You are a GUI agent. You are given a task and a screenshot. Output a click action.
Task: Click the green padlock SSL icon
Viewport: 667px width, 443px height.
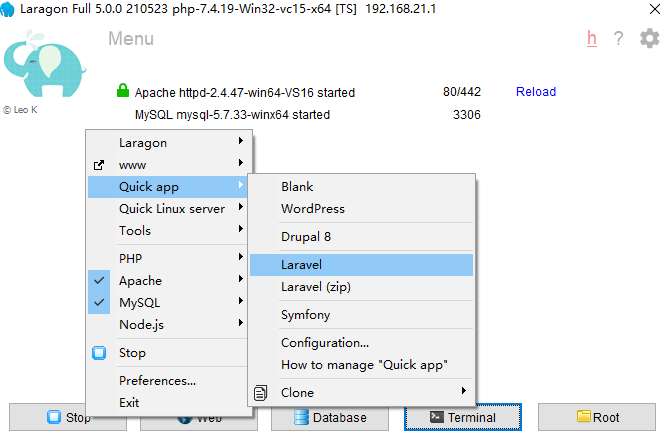click(123, 91)
